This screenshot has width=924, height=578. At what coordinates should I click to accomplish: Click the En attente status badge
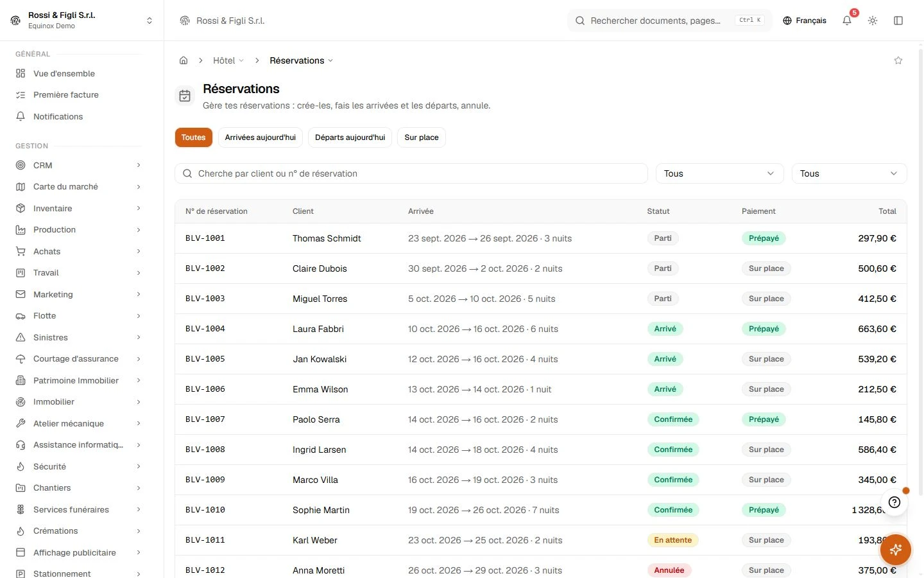pyautogui.click(x=672, y=540)
